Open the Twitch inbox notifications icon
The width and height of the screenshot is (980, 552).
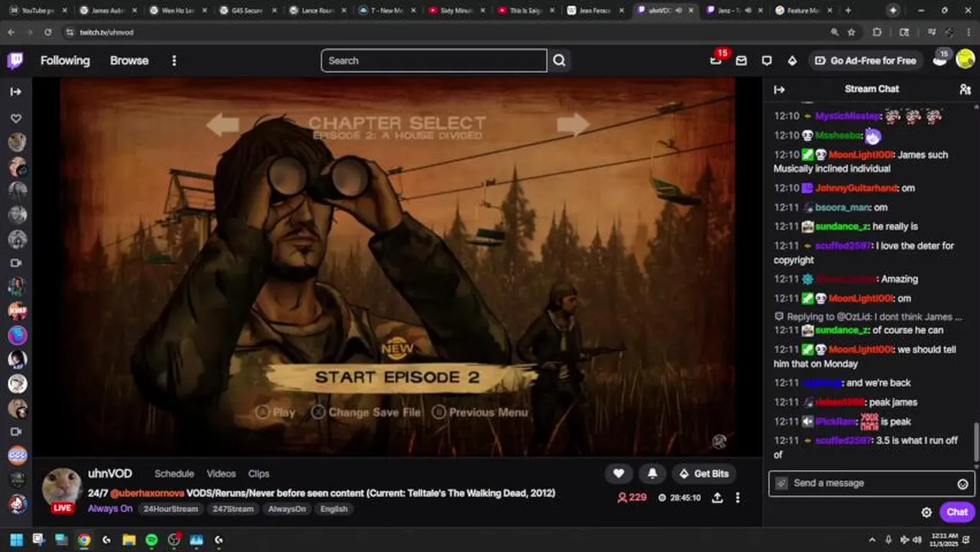(742, 61)
